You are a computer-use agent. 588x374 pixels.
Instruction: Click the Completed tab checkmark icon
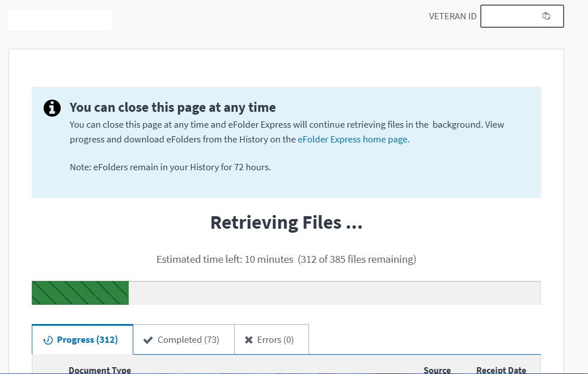pyautogui.click(x=148, y=340)
